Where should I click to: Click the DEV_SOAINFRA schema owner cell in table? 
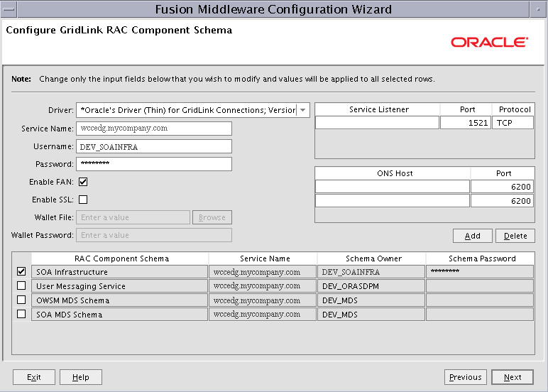tap(371, 272)
